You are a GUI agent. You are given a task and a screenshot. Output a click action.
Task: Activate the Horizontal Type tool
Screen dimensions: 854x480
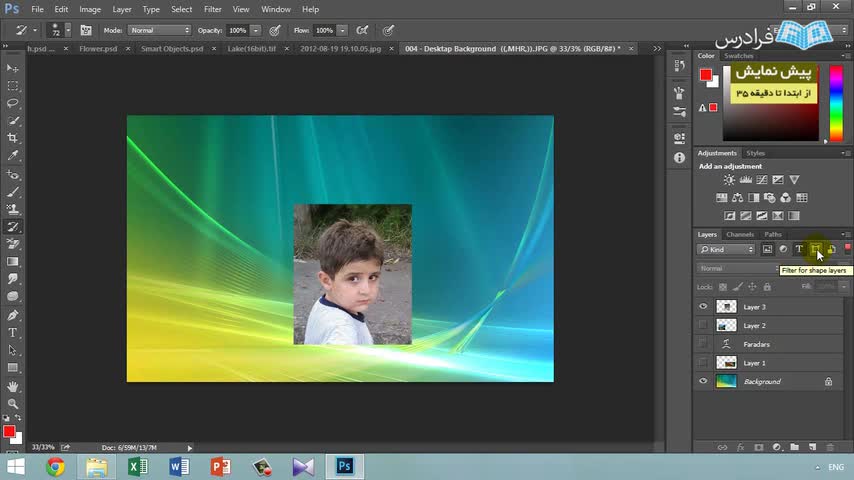(13, 332)
